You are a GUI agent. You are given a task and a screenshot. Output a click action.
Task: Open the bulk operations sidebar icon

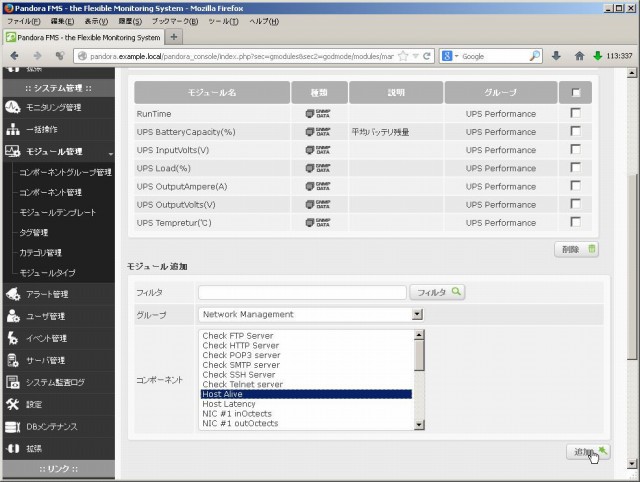(13, 129)
